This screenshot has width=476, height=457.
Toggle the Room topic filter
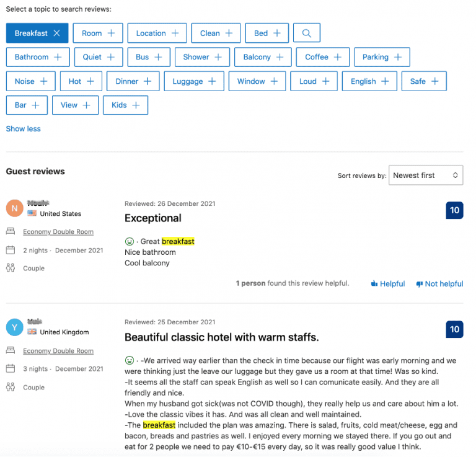click(x=98, y=33)
